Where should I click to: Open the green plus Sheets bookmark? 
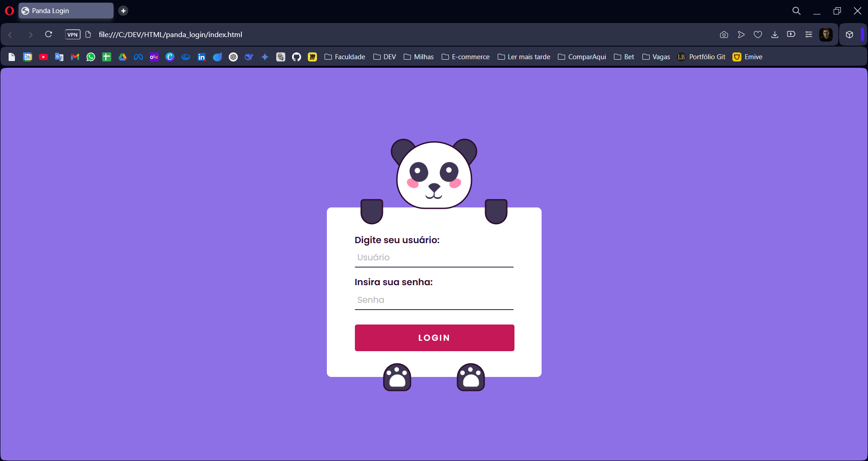(107, 57)
